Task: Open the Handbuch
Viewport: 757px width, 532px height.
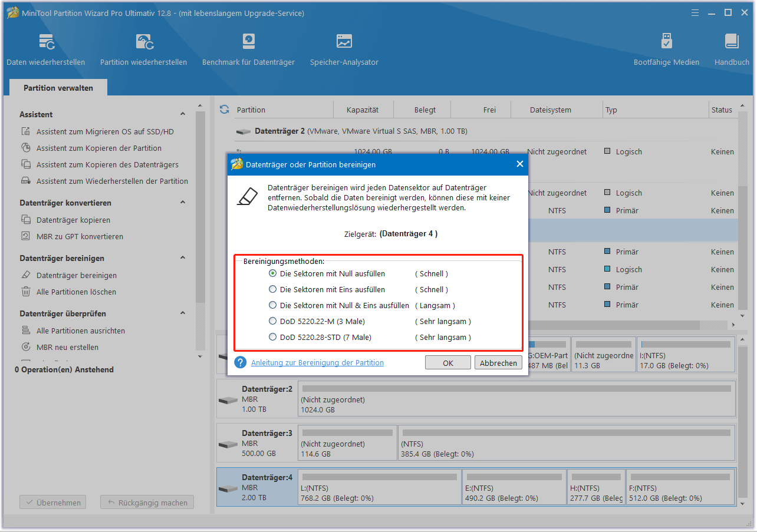Action: pos(732,49)
